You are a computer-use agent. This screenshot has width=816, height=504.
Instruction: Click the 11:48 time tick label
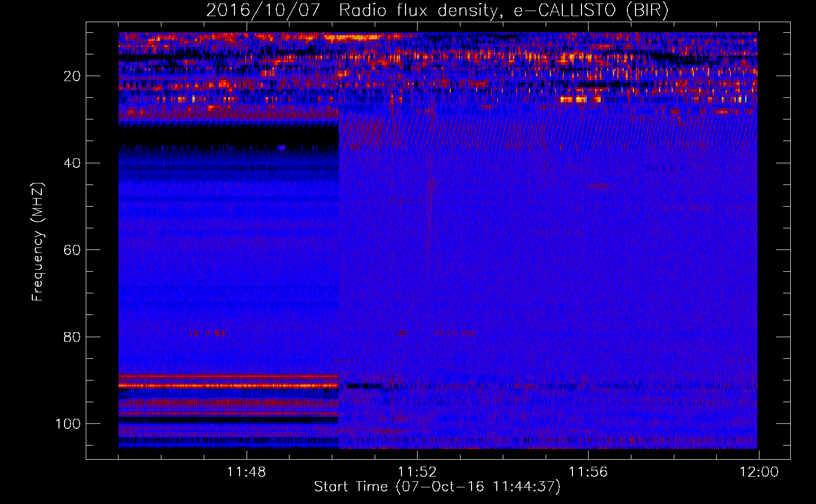click(246, 472)
